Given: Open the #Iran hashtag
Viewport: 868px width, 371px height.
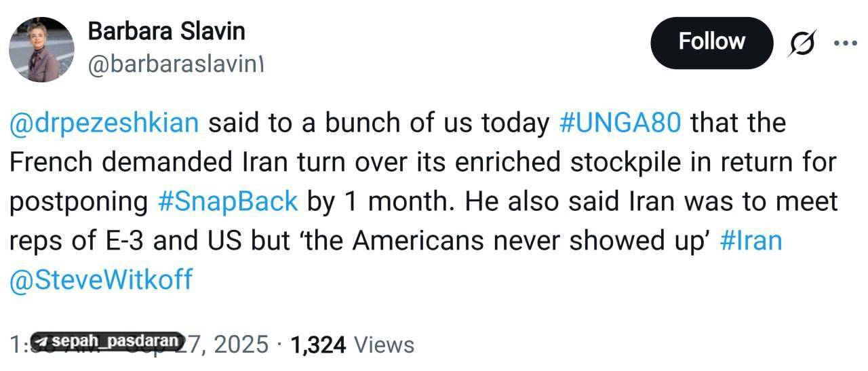Looking at the screenshot, I should click(749, 241).
